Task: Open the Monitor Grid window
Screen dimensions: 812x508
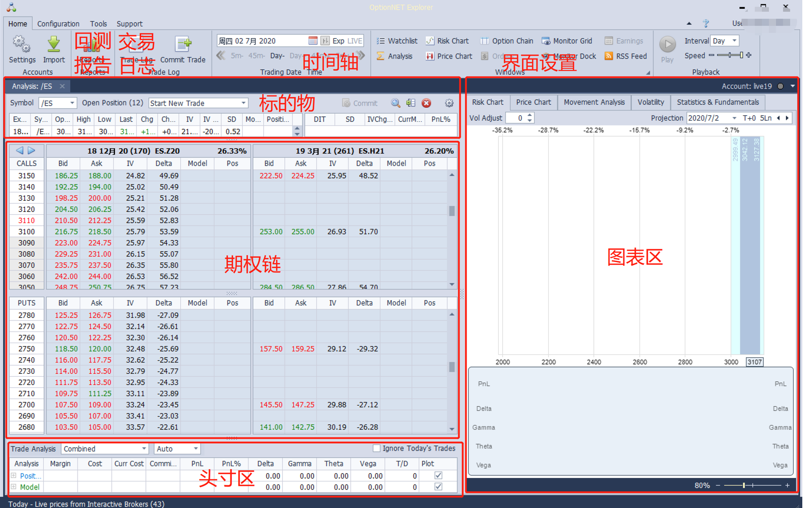Action: coord(567,41)
